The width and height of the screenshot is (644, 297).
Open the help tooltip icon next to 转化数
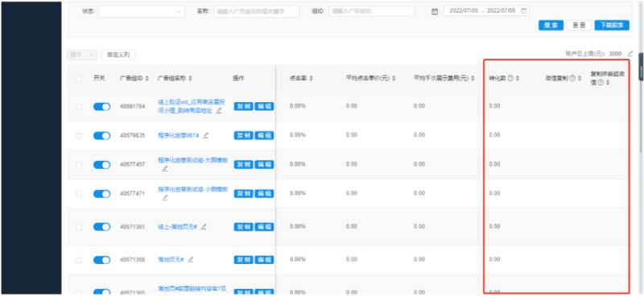coord(510,78)
